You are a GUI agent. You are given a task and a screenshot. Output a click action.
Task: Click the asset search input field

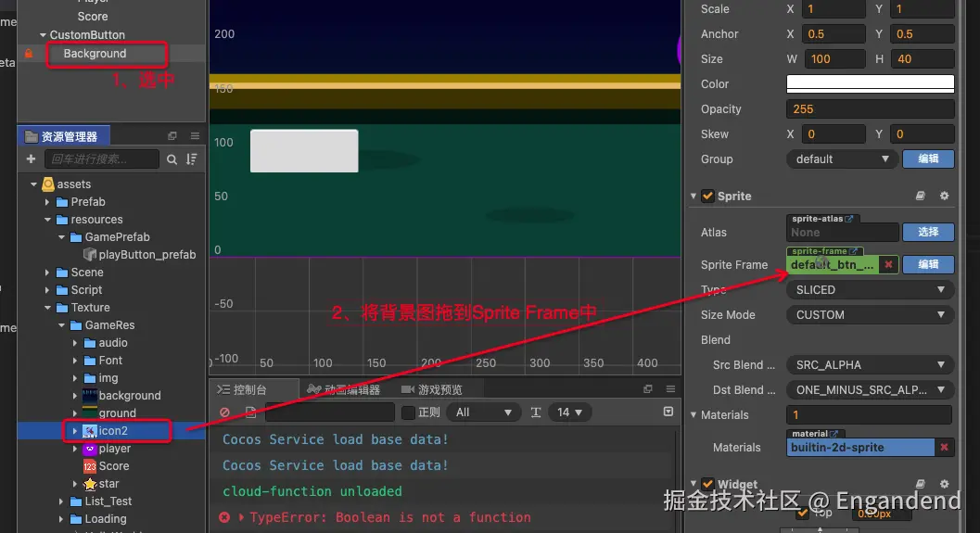[x=102, y=159]
